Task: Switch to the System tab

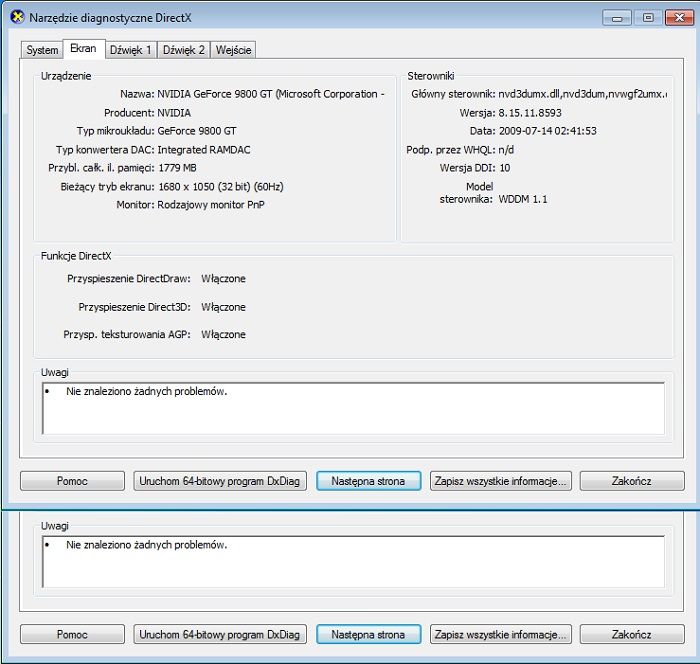Action: [x=42, y=50]
